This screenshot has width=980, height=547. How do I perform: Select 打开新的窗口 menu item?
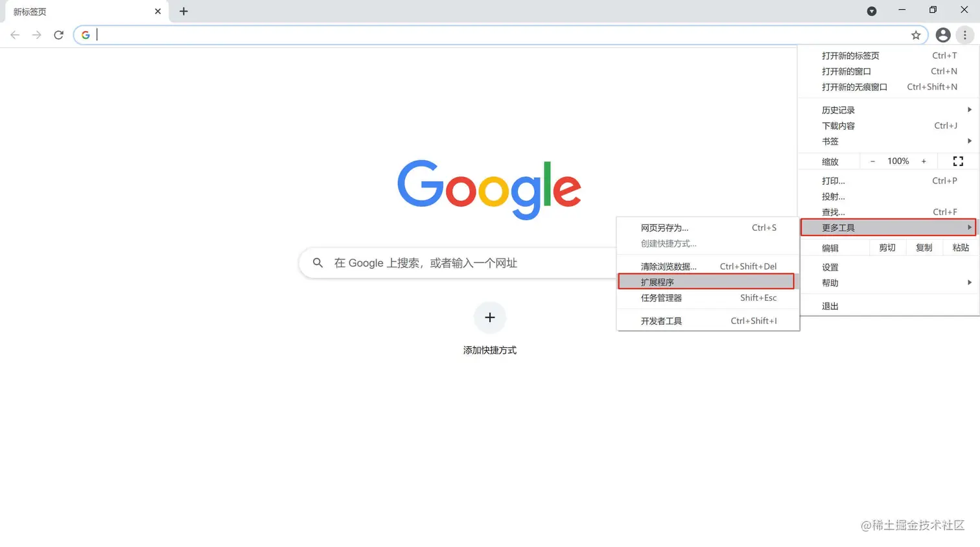click(x=889, y=71)
